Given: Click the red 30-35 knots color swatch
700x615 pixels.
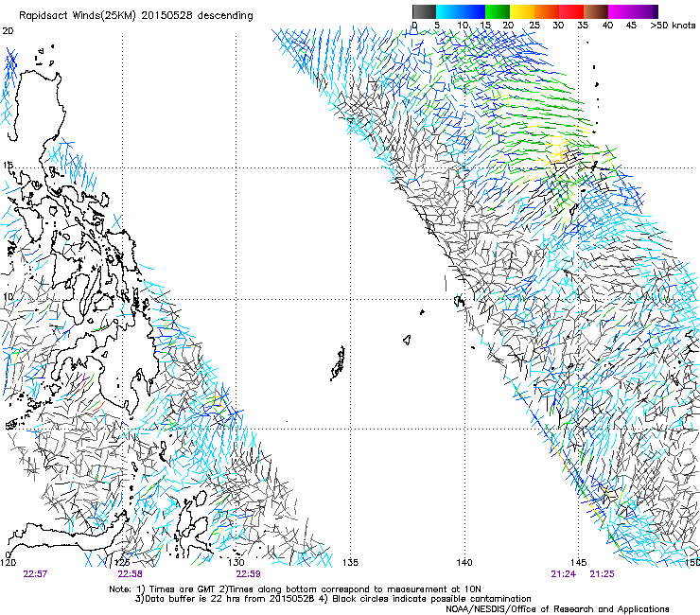Looking at the screenshot, I should (571, 11).
